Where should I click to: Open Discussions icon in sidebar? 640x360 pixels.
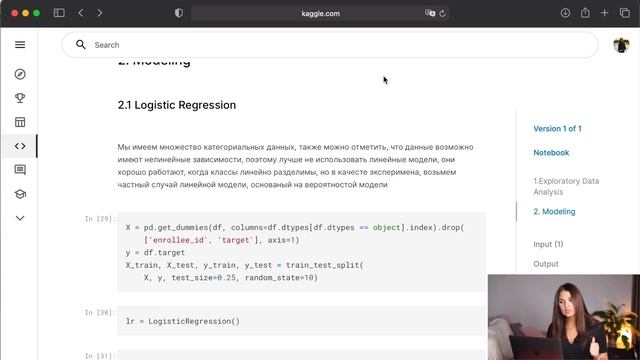[20, 170]
